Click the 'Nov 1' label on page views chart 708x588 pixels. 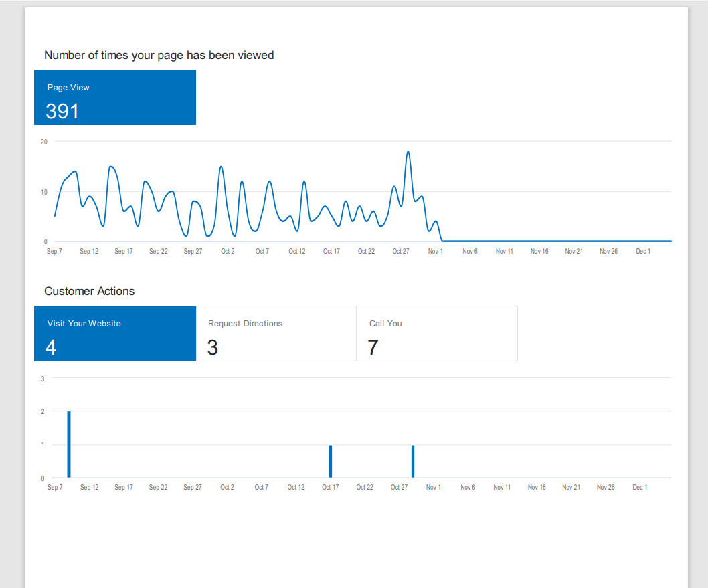point(435,251)
